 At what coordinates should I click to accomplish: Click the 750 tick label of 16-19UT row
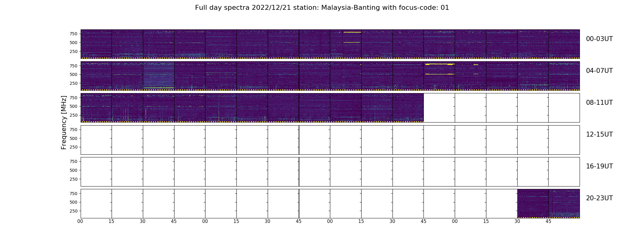click(x=73, y=161)
